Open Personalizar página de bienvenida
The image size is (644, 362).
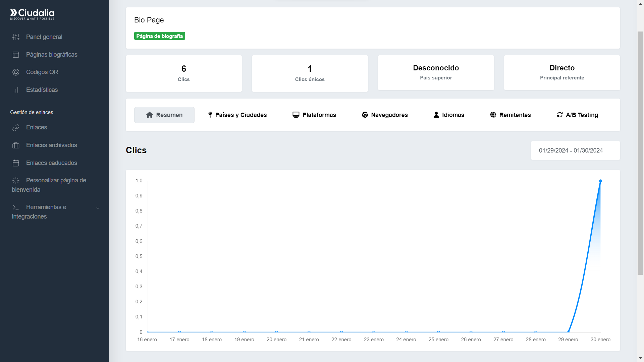click(49, 185)
